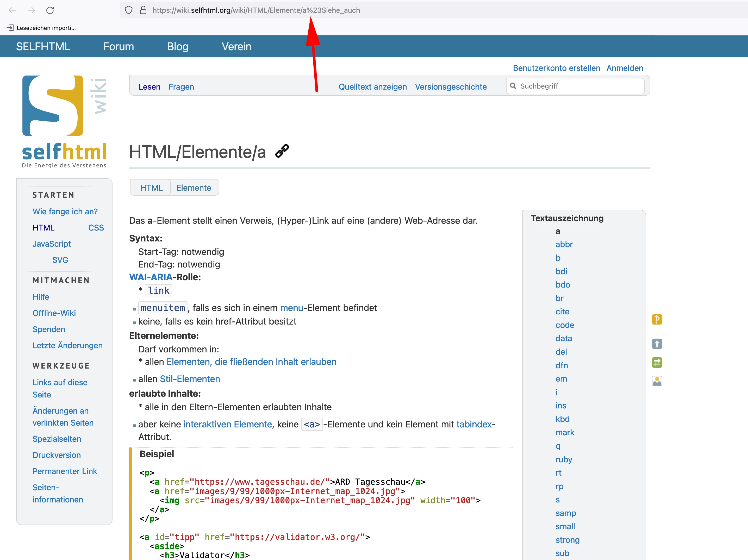
Task: Open the abbr link in Textauszeichnung list
Action: click(564, 244)
